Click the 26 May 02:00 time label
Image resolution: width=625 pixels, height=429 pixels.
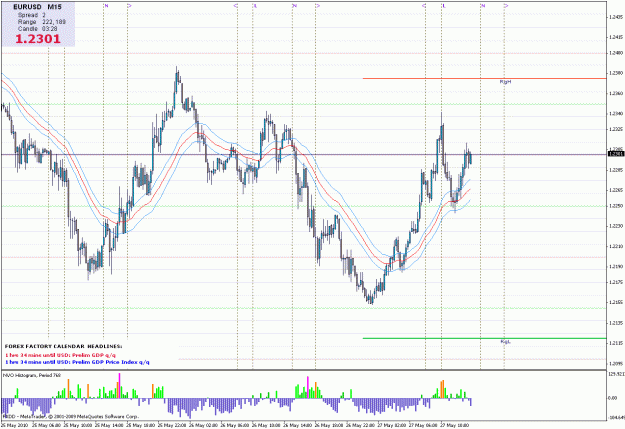coord(203,425)
